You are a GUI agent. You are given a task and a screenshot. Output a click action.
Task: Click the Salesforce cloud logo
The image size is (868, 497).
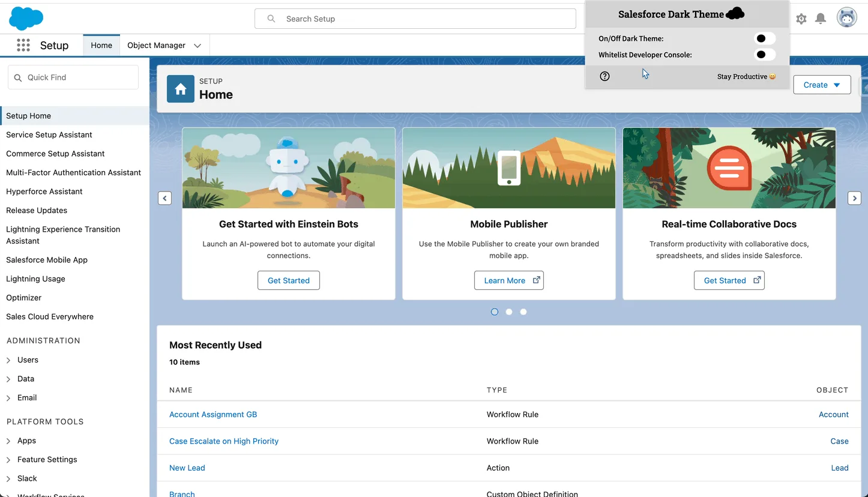pyautogui.click(x=26, y=19)
